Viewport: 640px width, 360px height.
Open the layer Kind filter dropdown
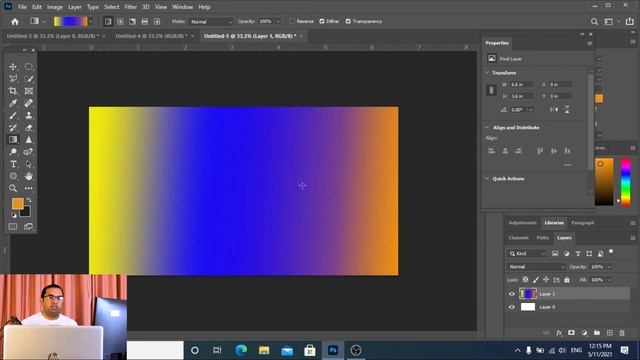527,253
